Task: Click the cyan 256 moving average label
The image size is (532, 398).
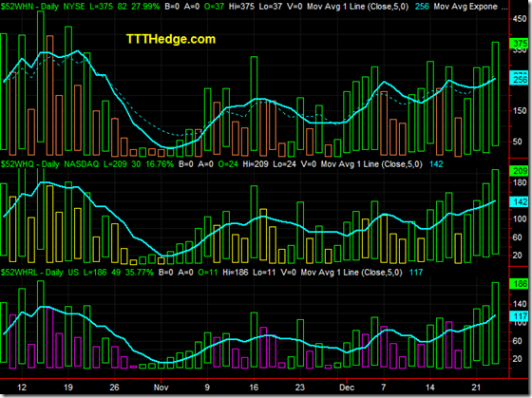Action: point(520,80)
